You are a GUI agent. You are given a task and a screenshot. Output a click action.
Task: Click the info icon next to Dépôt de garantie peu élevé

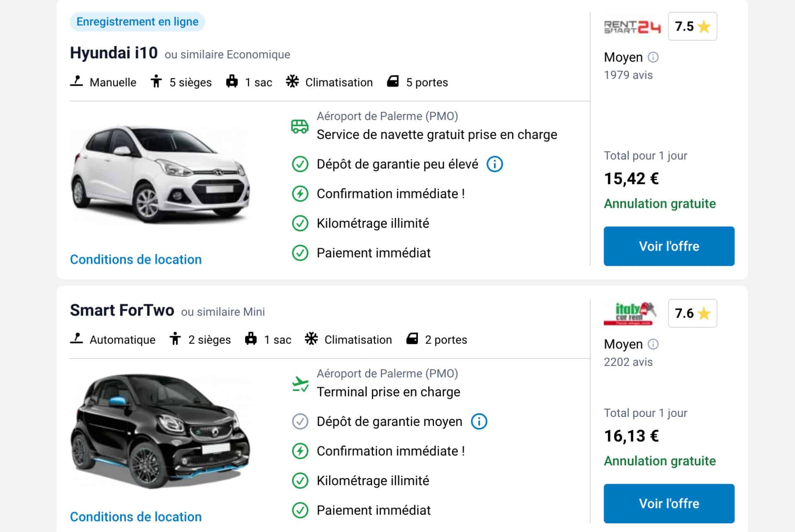pyautogui.click(x=494, y=164)
